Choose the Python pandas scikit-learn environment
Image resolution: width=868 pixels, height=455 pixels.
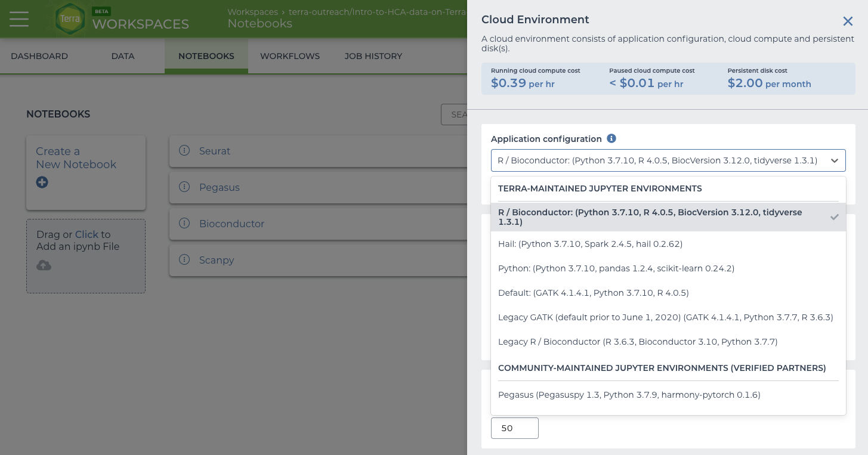coord(668,268)
